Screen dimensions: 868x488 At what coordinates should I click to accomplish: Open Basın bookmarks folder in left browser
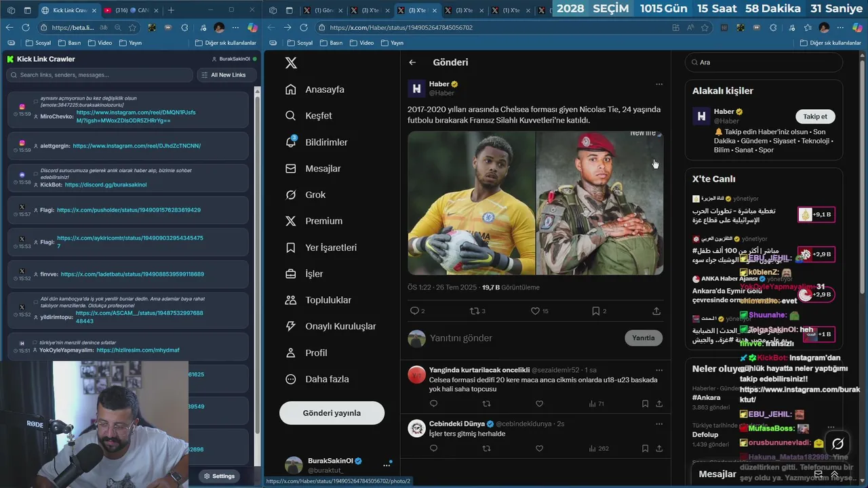pyautogui.click(x=69, y=43)
